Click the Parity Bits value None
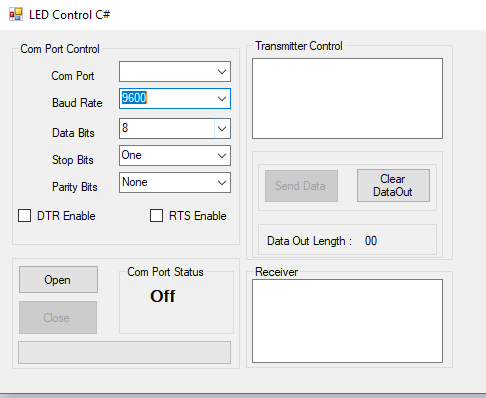 [x=135, y=182]
